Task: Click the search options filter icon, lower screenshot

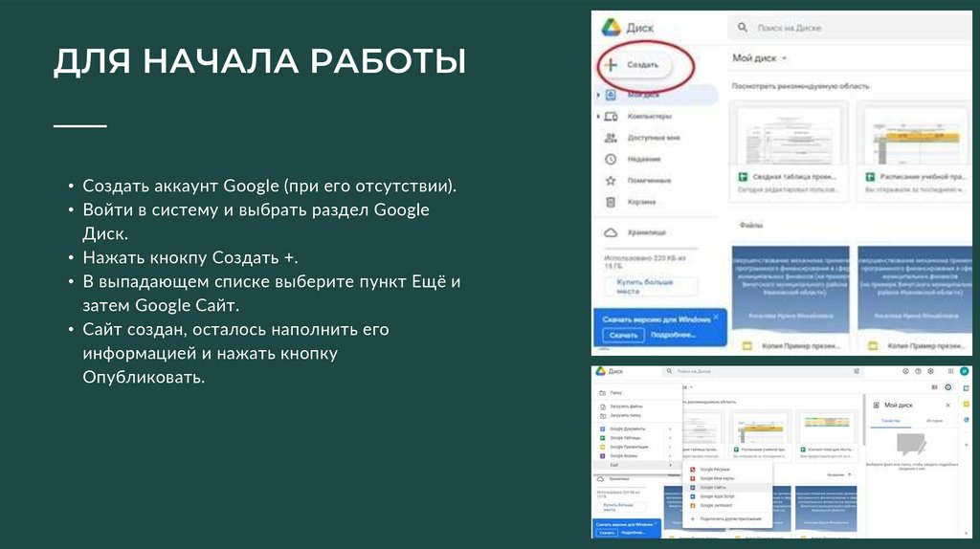Action: [x=857, y=371]
